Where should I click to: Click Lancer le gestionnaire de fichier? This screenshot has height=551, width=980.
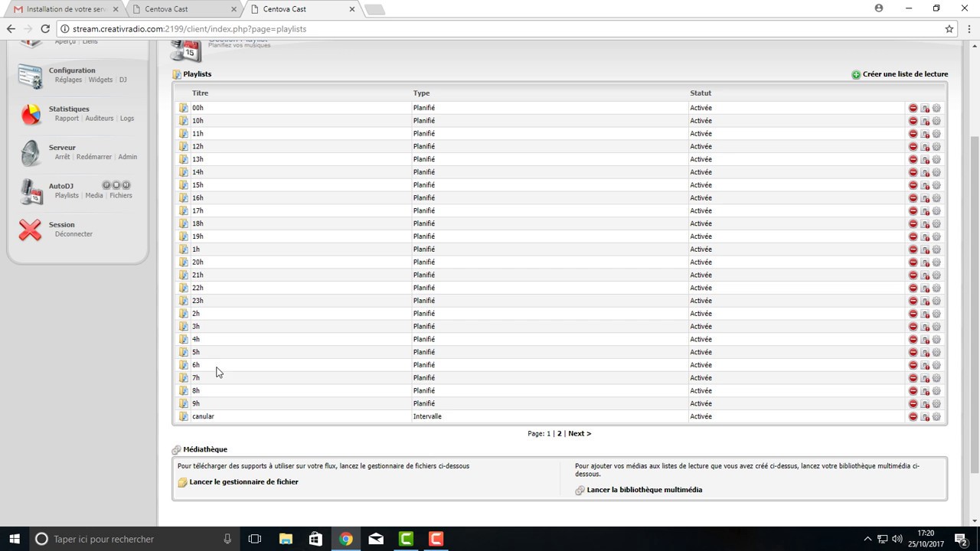pos(244,482)
